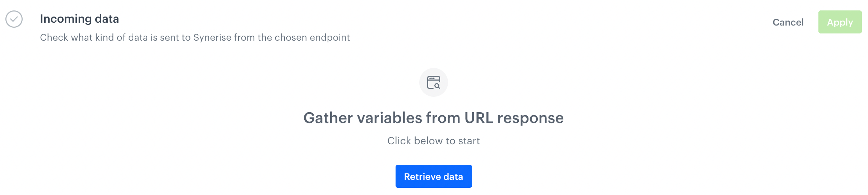This screenshot has height=195, width=868.
Task: Click the word 'URL' in the heading
Action: pos(479,118)
